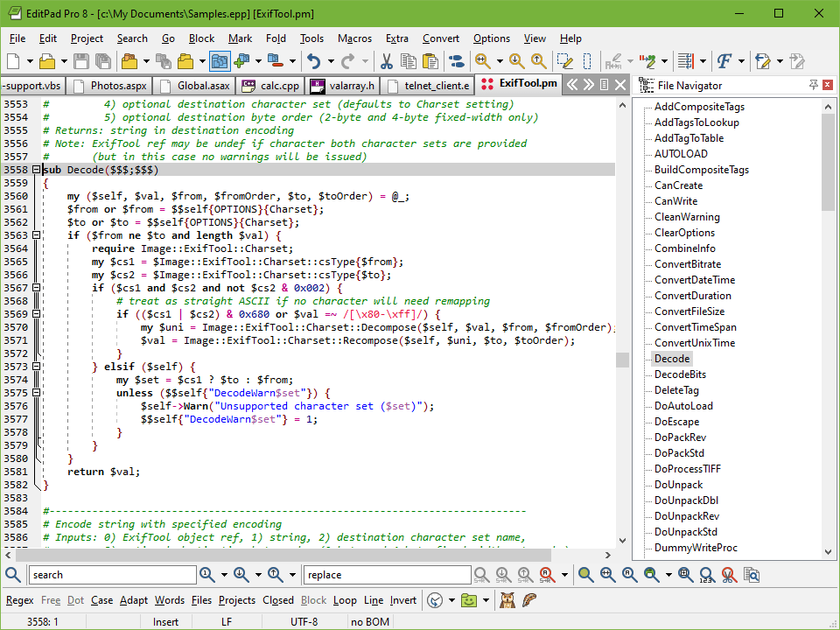Click the red scissors magnifier icon
The width and height of the screenshot is (840, 630).
point(728,575)
